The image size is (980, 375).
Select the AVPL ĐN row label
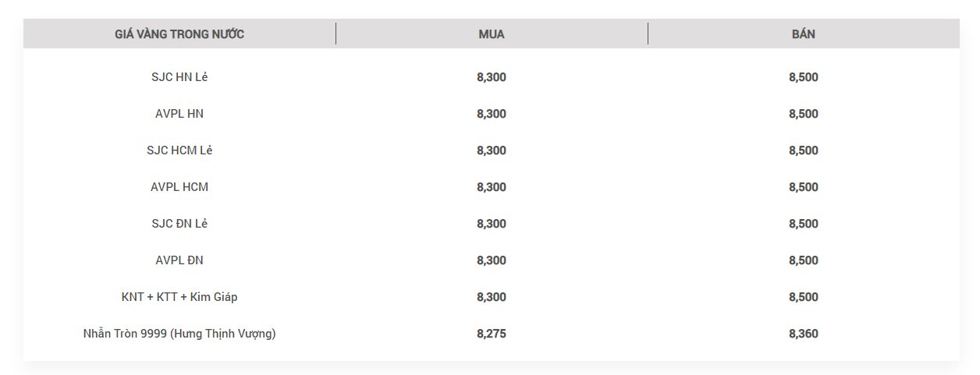pos(179,260)
